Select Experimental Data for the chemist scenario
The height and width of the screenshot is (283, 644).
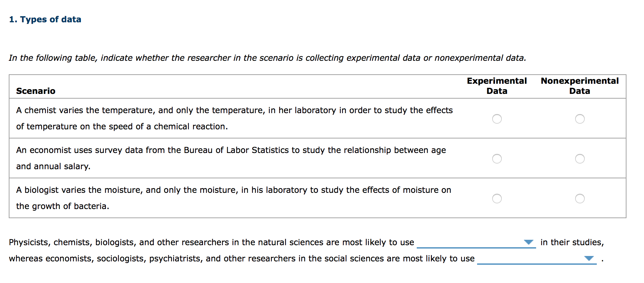click(x=497, y=119)
